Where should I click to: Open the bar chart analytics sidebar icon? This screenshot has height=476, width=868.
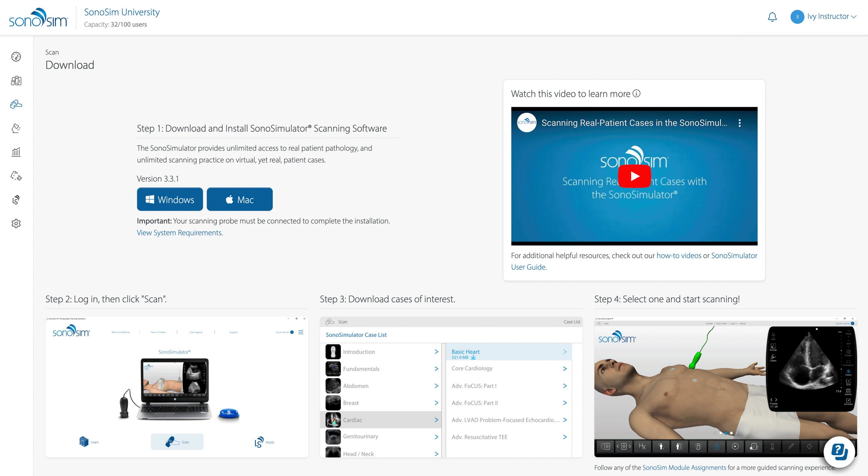[16, 152]
